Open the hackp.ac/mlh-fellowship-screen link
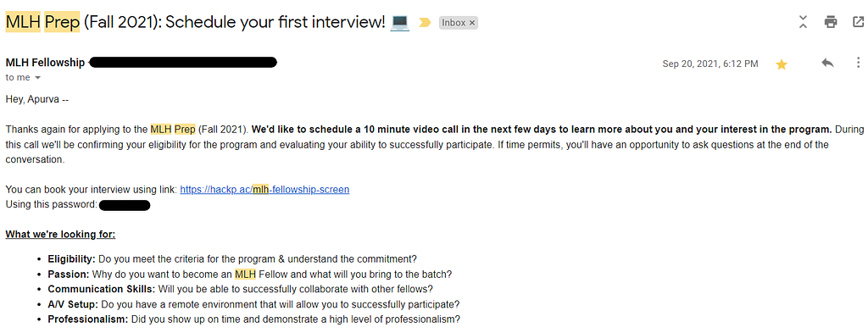 (x=264, y=190)
